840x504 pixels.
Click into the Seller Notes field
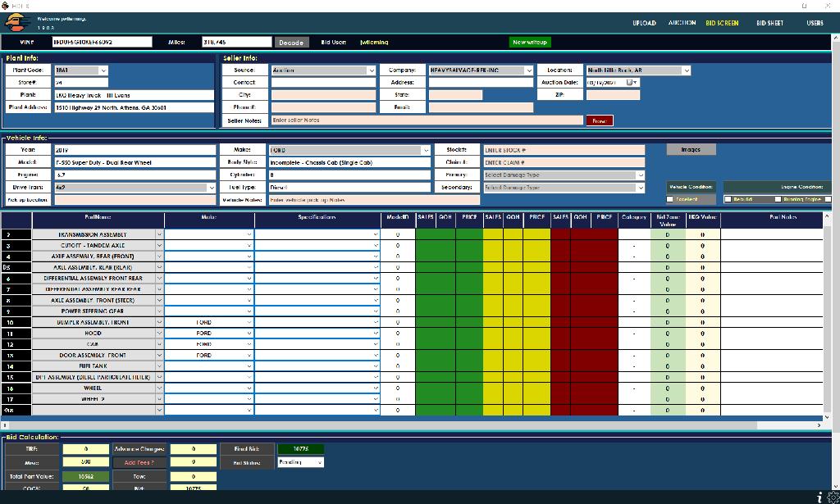427,120
